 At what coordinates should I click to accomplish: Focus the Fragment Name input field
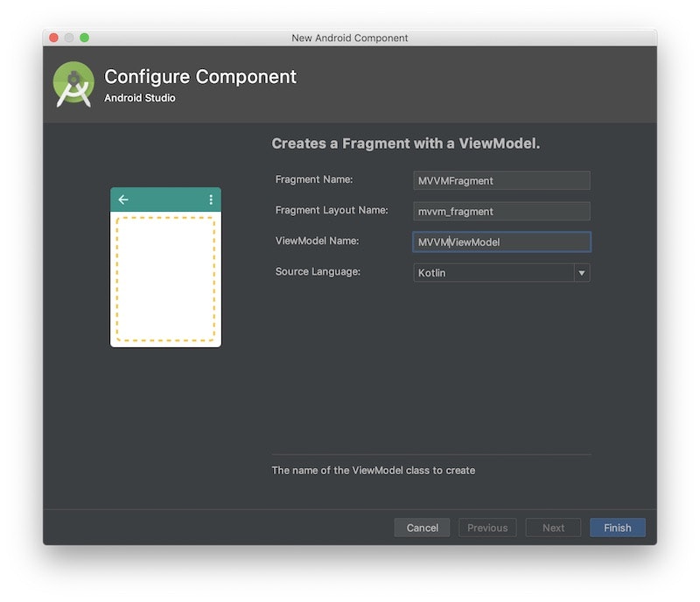pyautogui.click(x=501, y=180)
